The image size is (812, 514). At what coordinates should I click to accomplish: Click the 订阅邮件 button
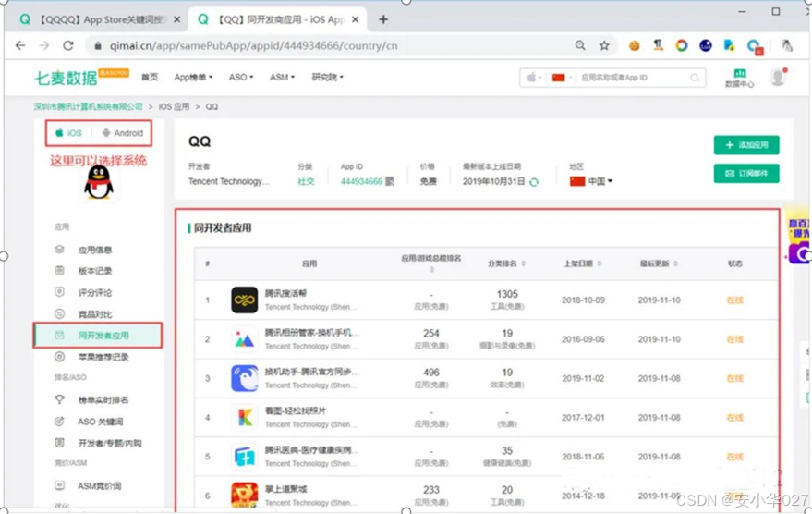(746, 174)
